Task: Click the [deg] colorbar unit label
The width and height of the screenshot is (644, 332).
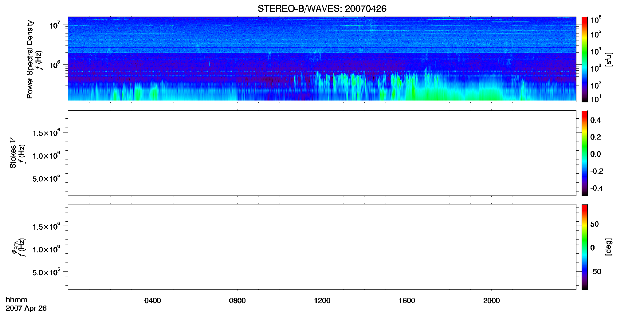Action: point(609,247)
